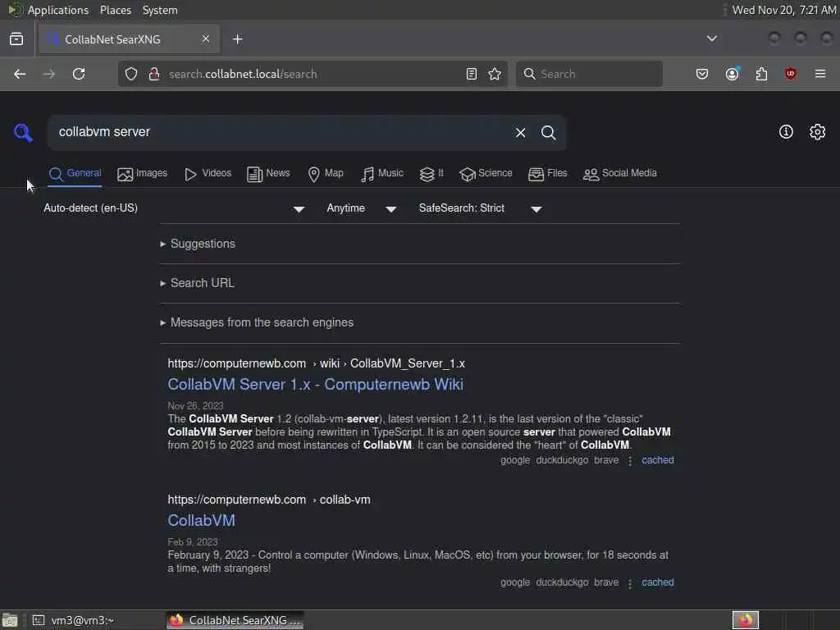Open the Pocket save icon
The width and height of the screenshot is (840, 630).
pyautogui.click(x=702, y=74)
